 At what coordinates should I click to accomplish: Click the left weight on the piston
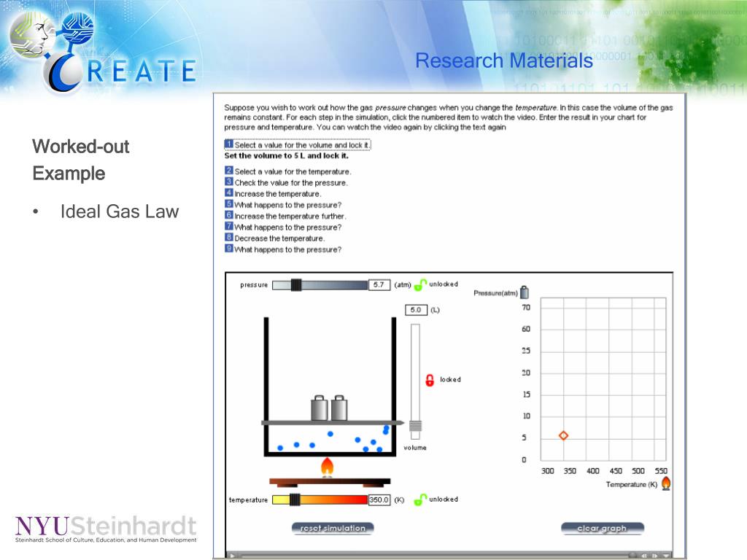[320, 408]
